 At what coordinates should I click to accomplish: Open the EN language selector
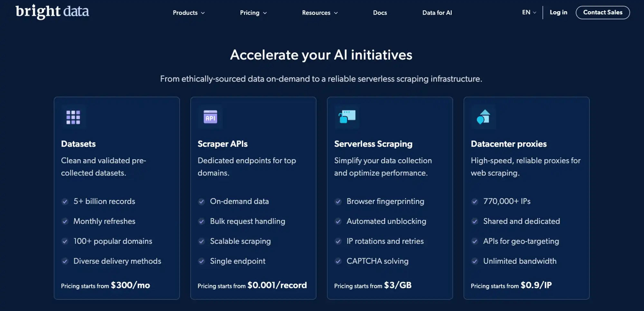tap(529, 13)
